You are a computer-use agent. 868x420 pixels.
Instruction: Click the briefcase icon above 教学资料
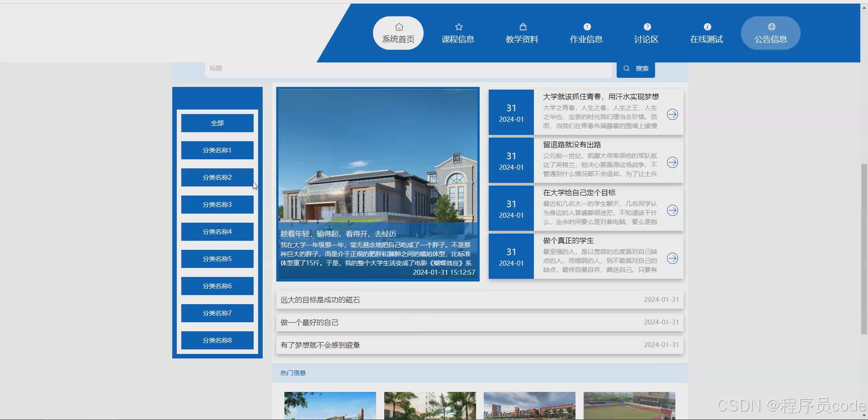(522, 27)
